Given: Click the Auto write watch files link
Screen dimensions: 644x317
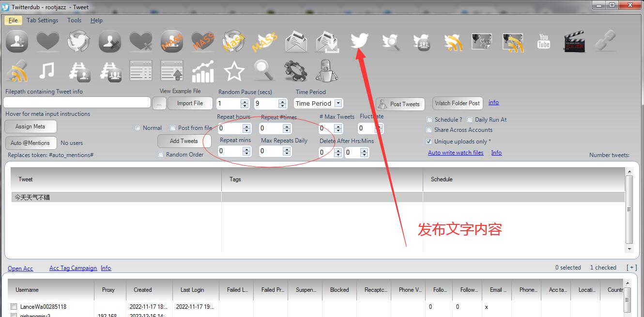Looking at the screenshot, I should 456,153.
